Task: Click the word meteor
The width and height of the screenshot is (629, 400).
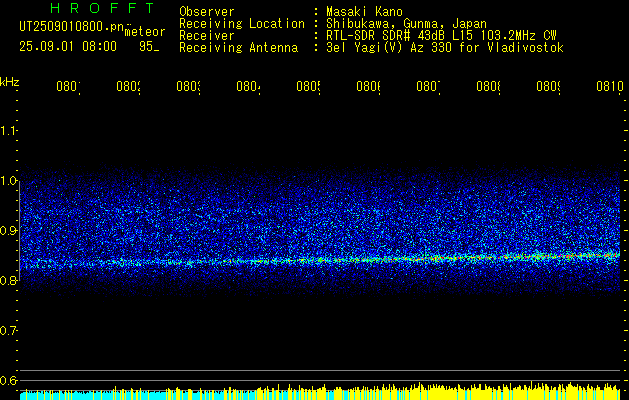Action: click(145, 32)
